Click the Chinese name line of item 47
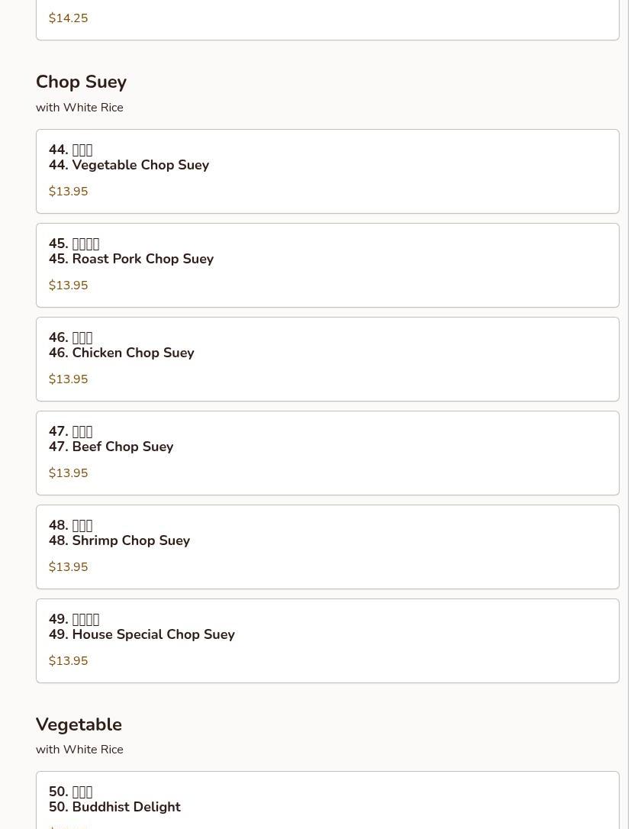The height and width of the screenshot is (829, 644). pyautogui.click(x=71, y=431)
